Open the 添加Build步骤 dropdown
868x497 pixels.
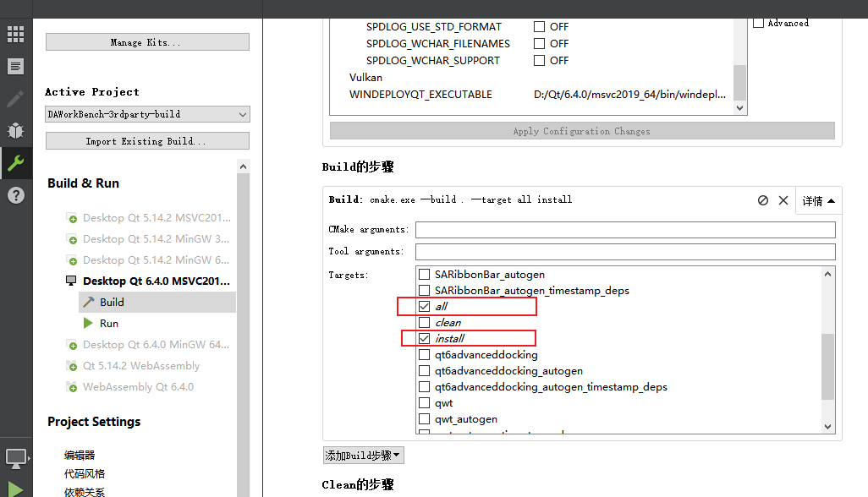click(363, 455)
